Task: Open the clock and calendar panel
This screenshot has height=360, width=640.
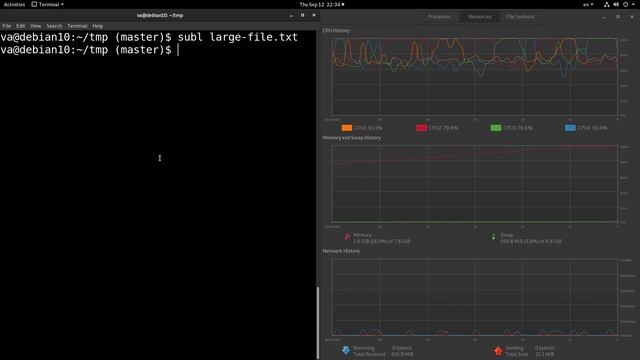Action: pos(322,4)
